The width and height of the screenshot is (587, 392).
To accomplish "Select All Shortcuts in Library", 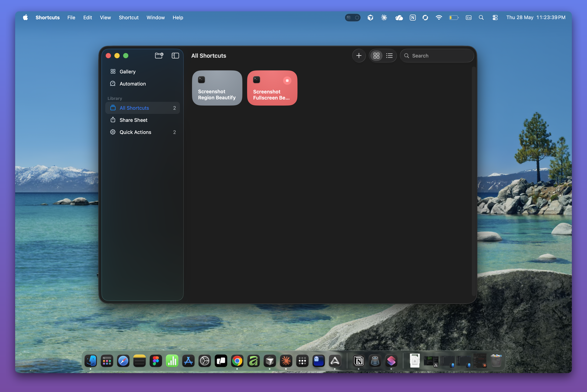I will 142,108.
